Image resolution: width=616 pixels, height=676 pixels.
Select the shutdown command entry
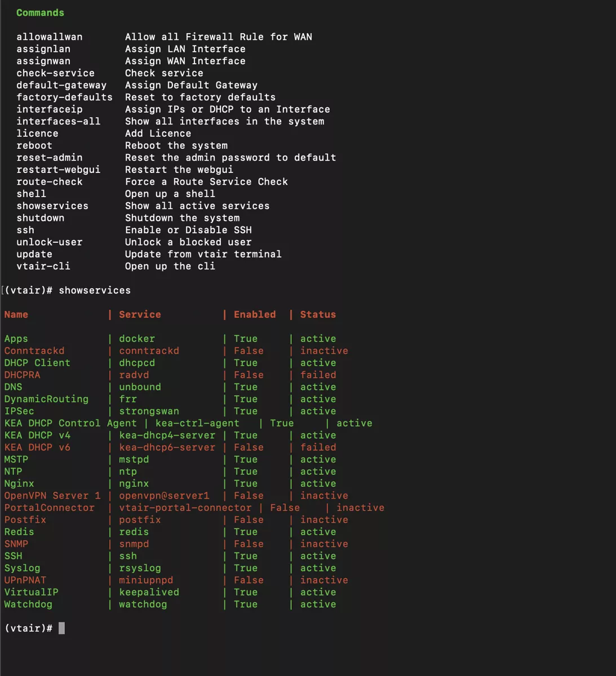tap(40, 217)
